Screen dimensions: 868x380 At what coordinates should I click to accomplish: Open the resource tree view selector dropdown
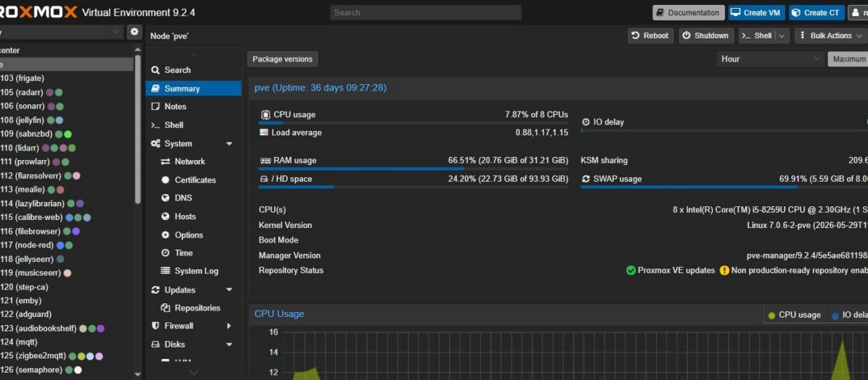[x=61, y=32]
